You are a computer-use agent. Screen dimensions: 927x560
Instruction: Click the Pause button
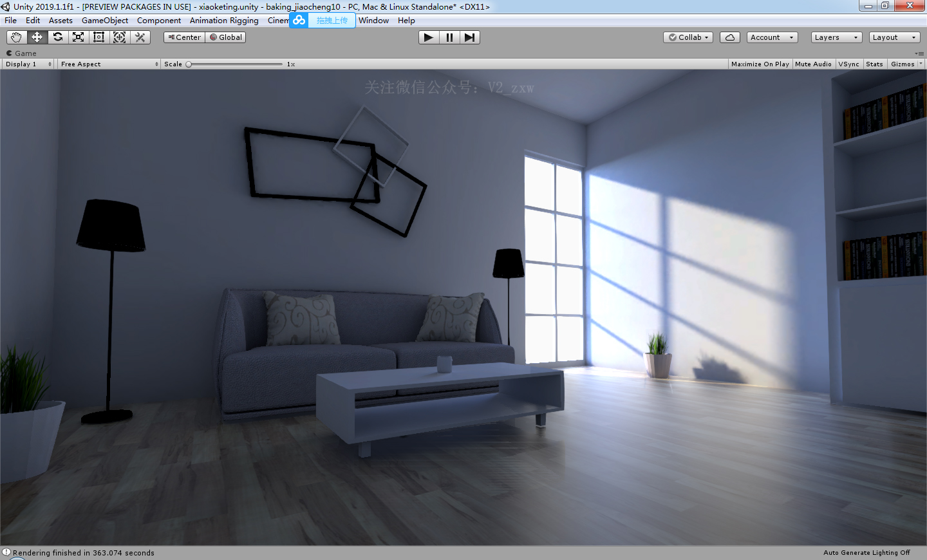click(x=449, y=37)
